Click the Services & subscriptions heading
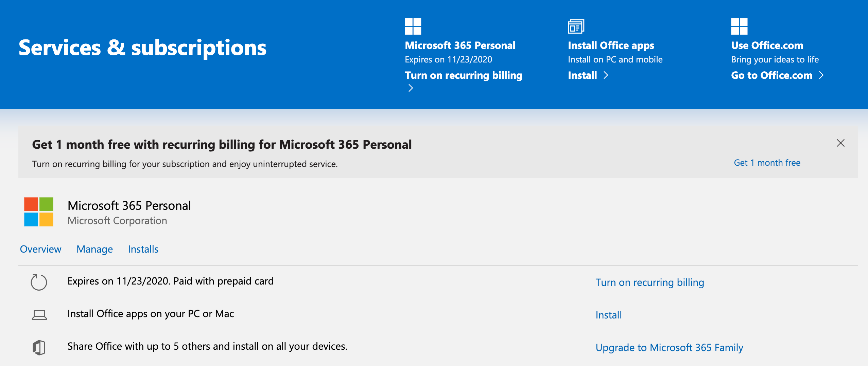Viewport: 868px width, 366px height. [143, 48]
